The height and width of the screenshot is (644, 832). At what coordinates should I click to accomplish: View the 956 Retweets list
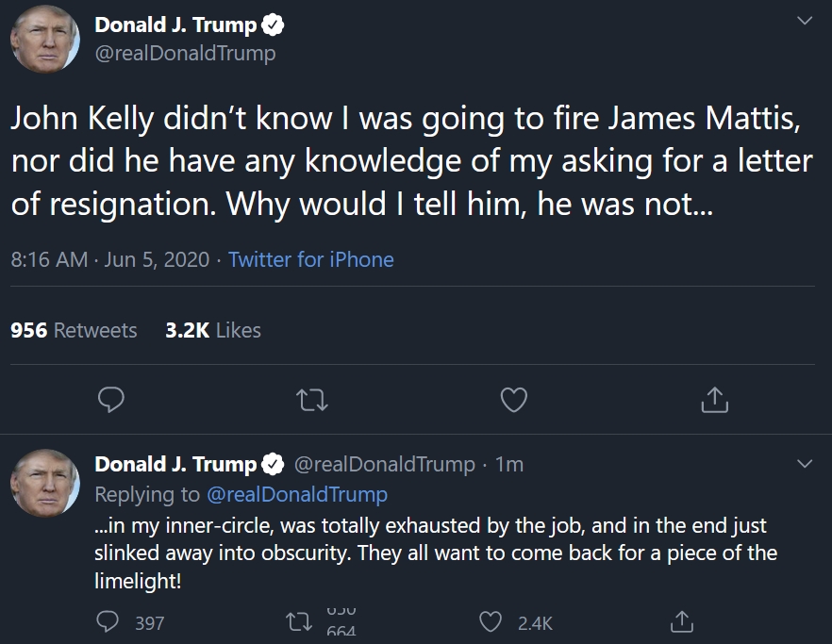[x=74, y=330]
